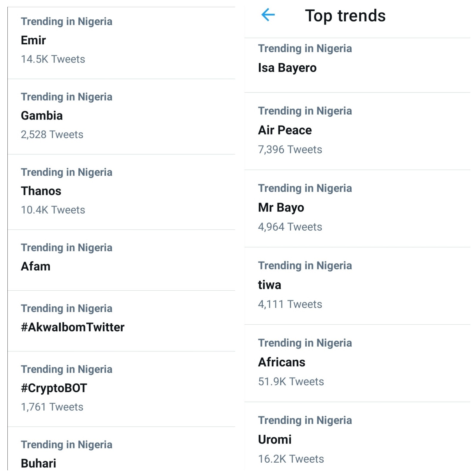View the #AkwaIbomTwitter hashtag trend
Screen dimensions: 476x476
(73, 327)
